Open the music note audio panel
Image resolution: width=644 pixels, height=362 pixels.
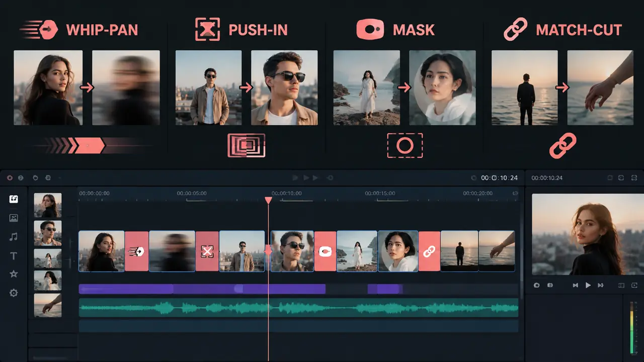pyautogui.click(x=14, y=237)
